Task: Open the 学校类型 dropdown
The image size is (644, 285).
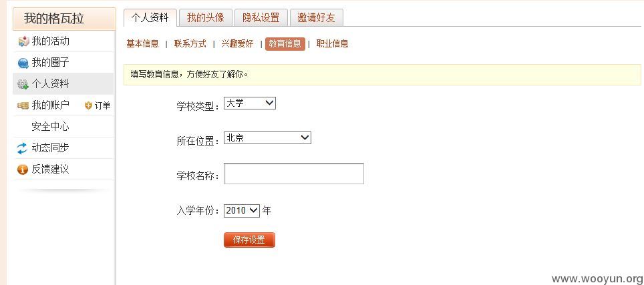Action: coord(250,103)
